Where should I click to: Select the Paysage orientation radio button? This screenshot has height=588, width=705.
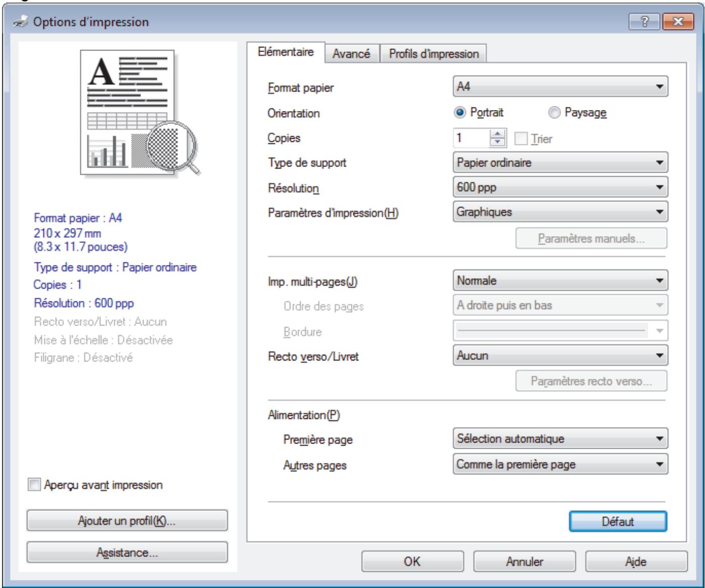(x=553, y=113)
